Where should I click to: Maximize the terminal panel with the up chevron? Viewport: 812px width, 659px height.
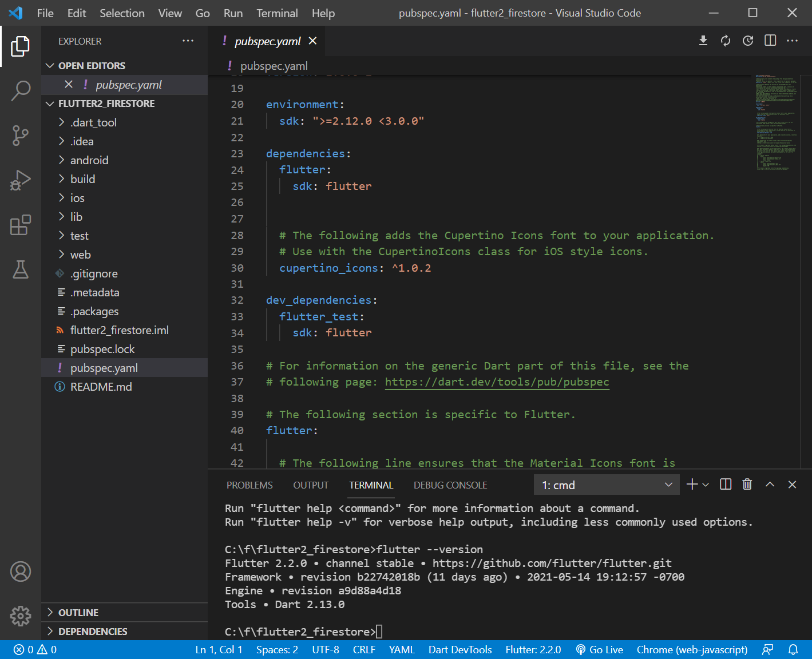[x=770, y=485]
